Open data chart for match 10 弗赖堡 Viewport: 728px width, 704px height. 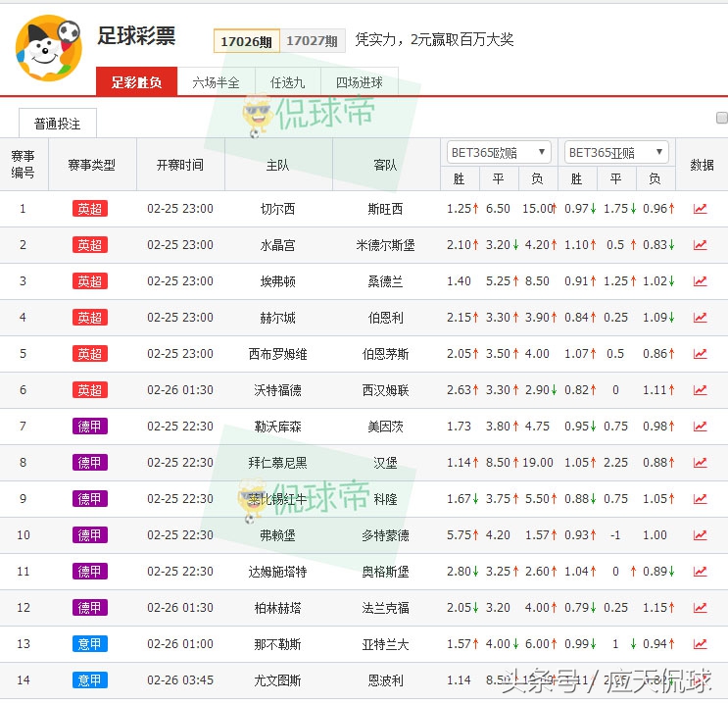[x=700, y=534]
